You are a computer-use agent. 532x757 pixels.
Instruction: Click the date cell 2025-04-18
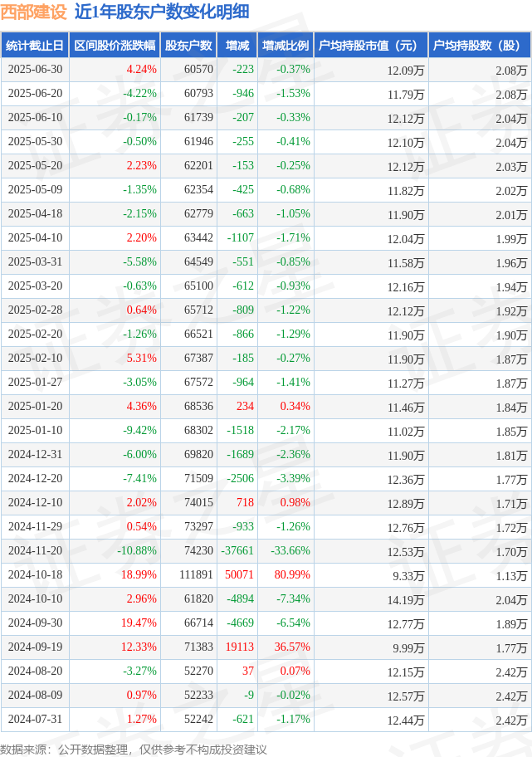coord(35,214)
